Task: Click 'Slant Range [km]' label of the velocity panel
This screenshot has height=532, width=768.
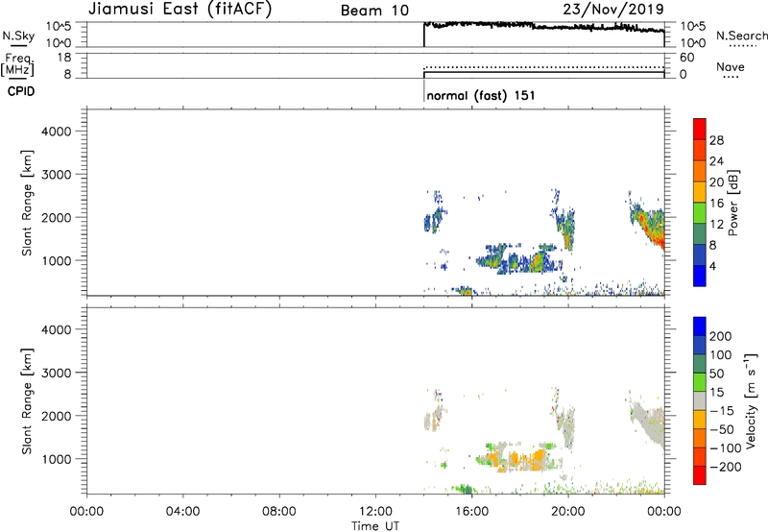Action: tap(27, 401)
